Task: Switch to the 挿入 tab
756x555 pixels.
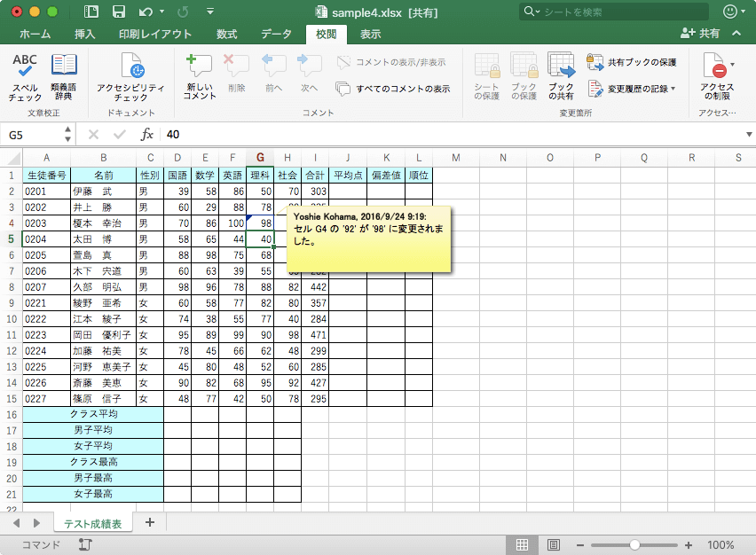Action: pyautogui.click(x=85, y=34)
